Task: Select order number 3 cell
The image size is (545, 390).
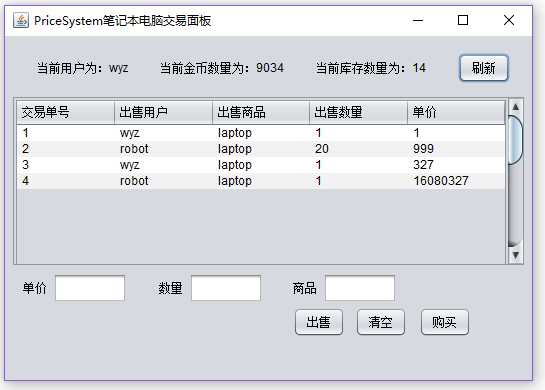Action: 66,165
